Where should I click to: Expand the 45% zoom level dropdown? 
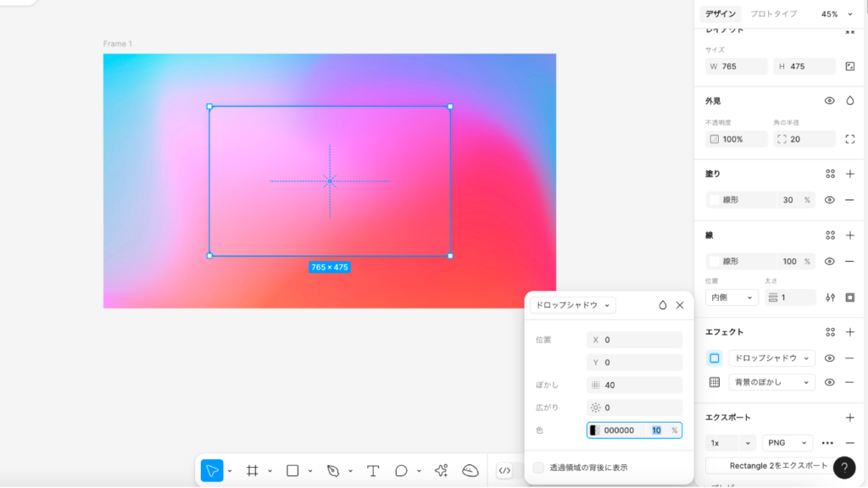[833, 14]
